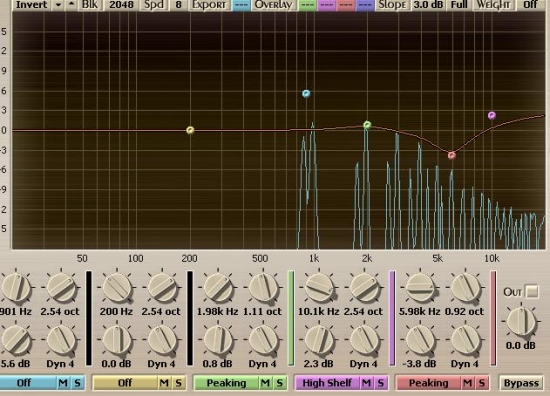This screenshot has height=396, width=550.
Task: Toggle M on the yellow band
Action: pos(164,383)
